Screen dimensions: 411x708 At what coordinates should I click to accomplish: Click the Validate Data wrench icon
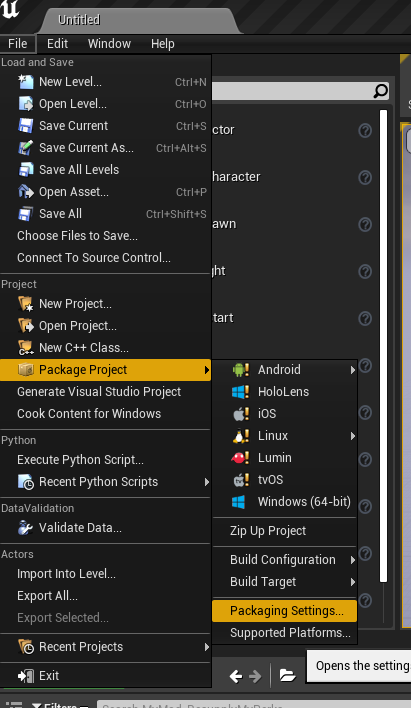point(26,528)
